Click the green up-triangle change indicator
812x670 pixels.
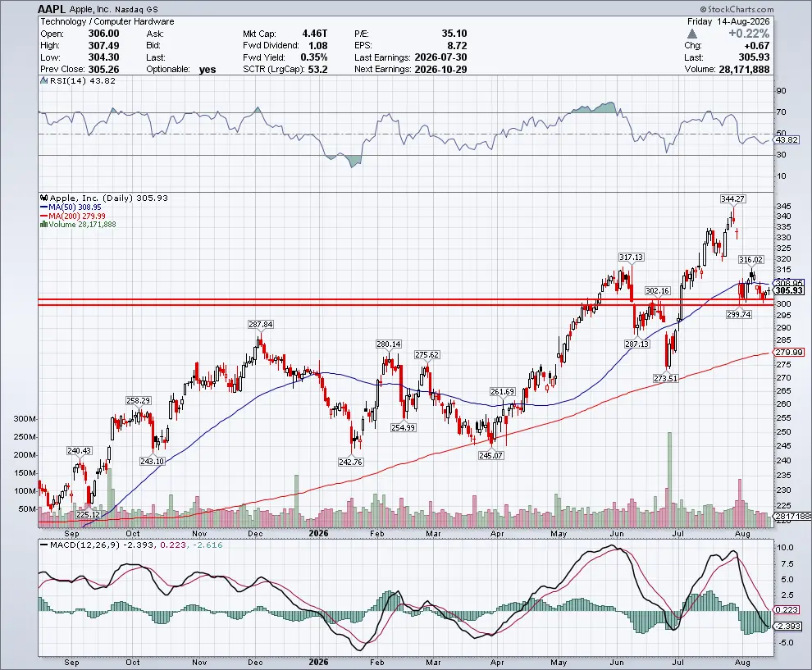pos(692,34)
